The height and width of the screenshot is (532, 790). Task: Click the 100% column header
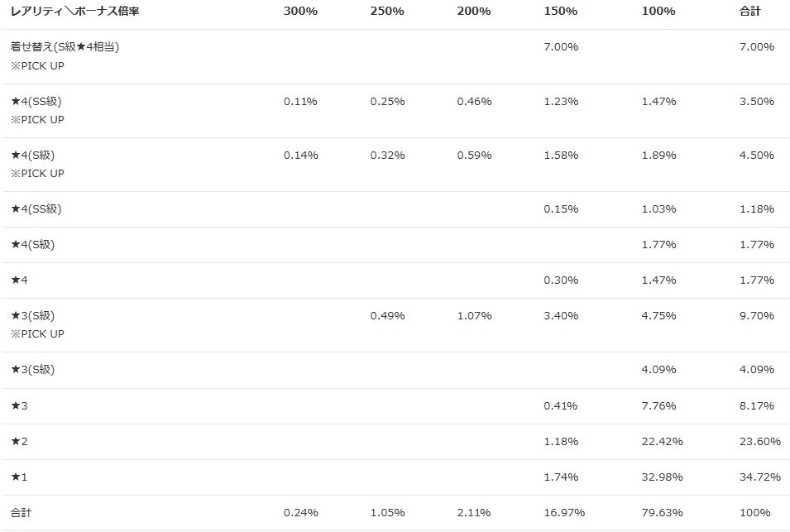[x=658, y=12]
